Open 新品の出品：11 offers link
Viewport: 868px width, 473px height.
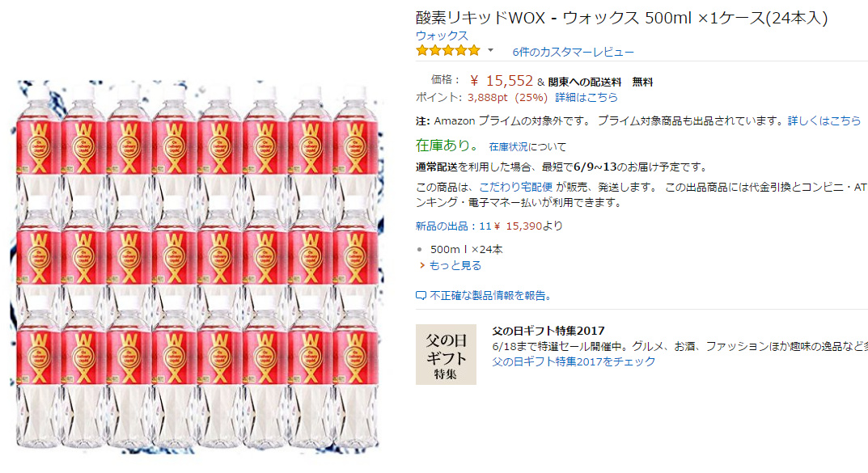[453, 226]
